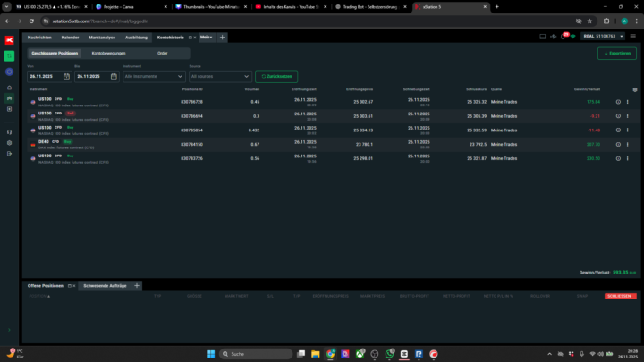Screen dimensions: 644x362
Task: Click position ID 830784150
Action: click(x=191, y=145)
